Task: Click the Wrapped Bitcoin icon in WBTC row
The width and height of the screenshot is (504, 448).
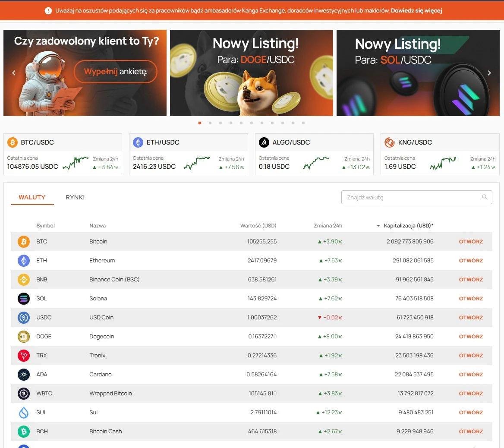Action: (x=23, y=393)
